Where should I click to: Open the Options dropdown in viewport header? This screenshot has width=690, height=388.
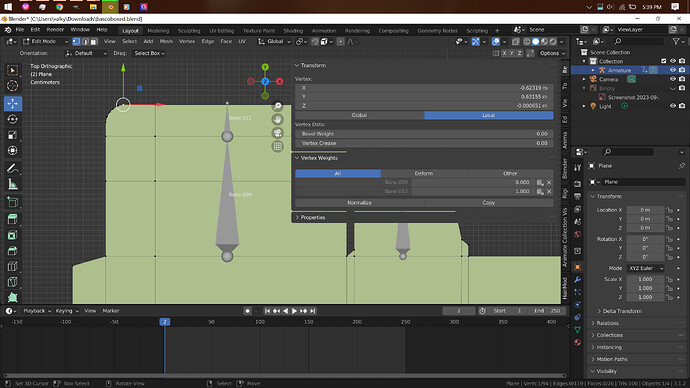552,53
